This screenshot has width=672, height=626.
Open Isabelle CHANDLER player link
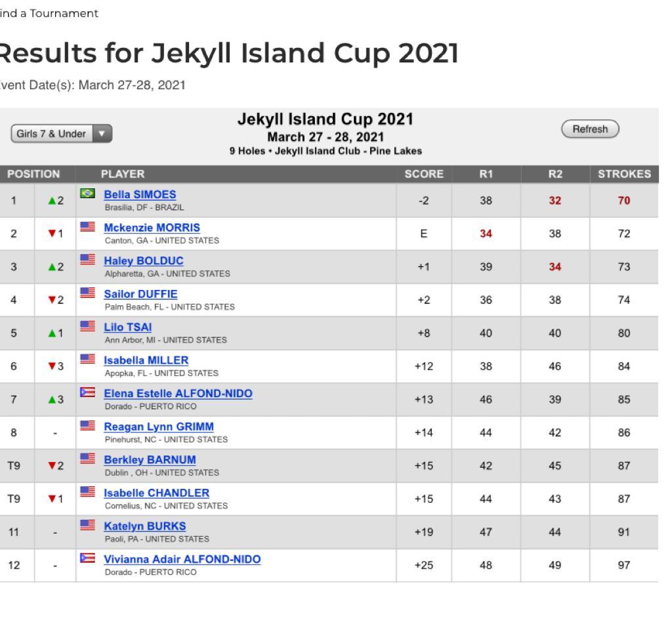[157, 493]
